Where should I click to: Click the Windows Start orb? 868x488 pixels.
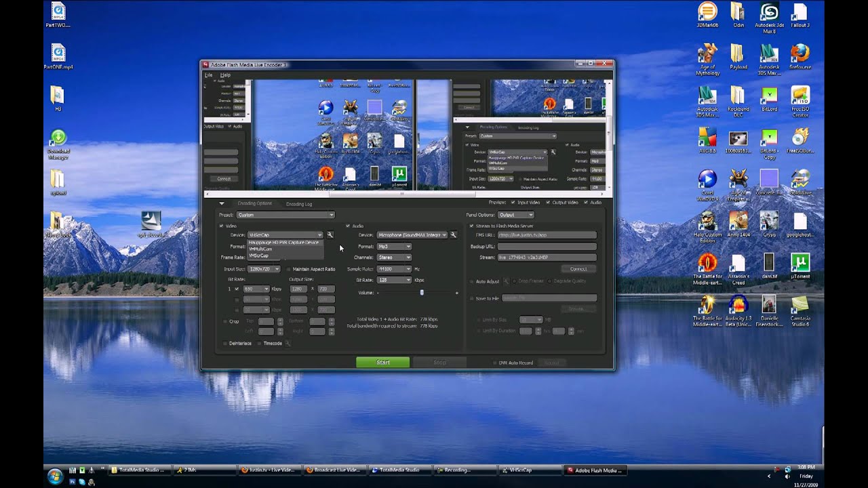tap(54, 475)
